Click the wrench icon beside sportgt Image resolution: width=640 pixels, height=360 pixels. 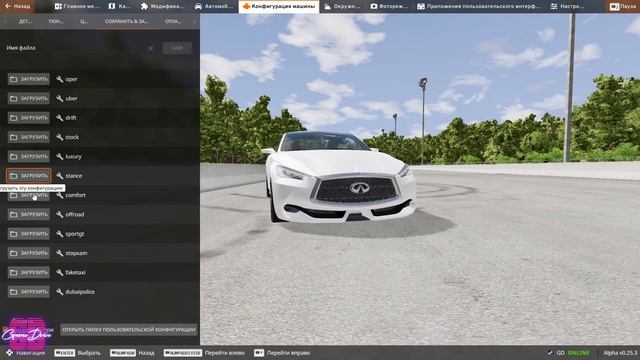click(60, 234)
